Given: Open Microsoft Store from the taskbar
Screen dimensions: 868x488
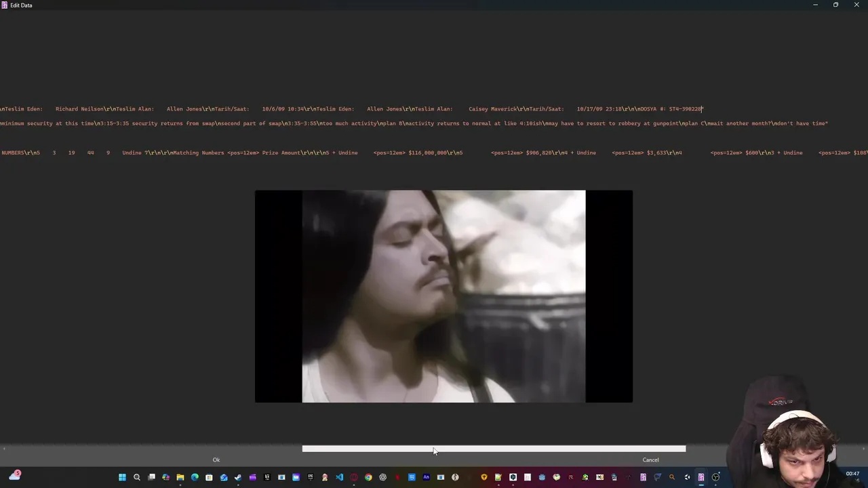Looking at the screenshot, I should click(209, 477).
